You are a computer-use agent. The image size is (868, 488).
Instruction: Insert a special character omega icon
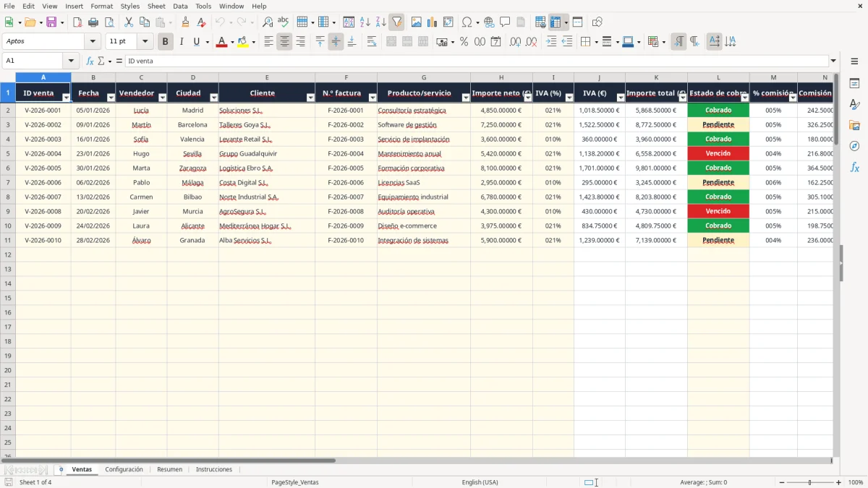tap(467, 22)
